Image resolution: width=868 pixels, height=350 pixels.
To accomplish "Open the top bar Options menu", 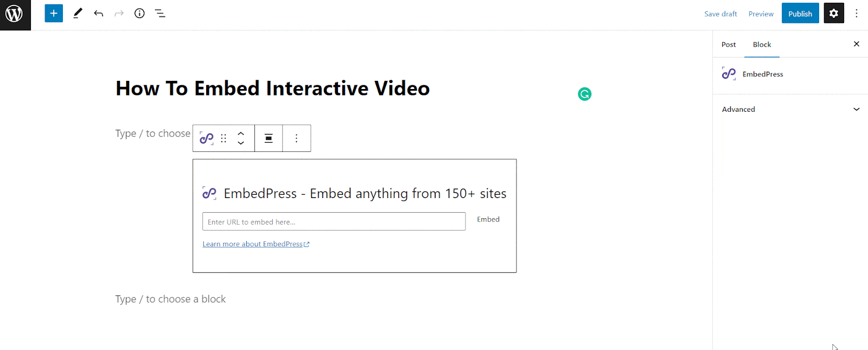I will point(857,14).
